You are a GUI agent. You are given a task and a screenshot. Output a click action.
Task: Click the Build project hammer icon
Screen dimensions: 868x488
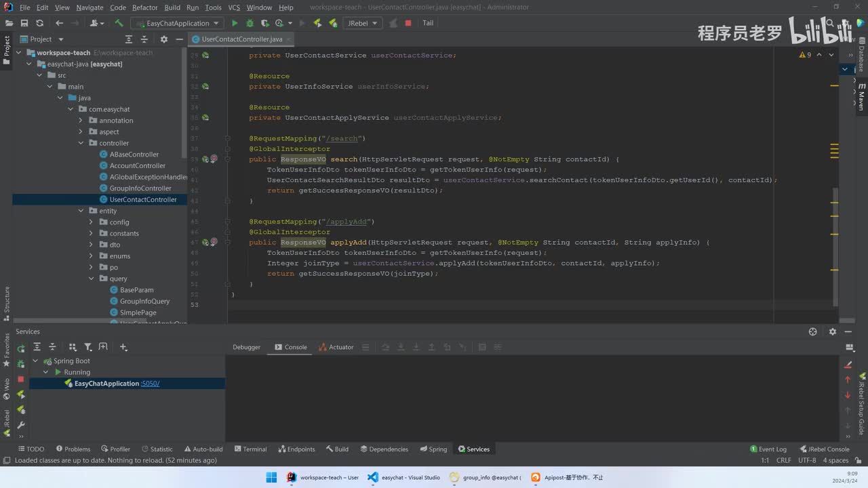119,23
